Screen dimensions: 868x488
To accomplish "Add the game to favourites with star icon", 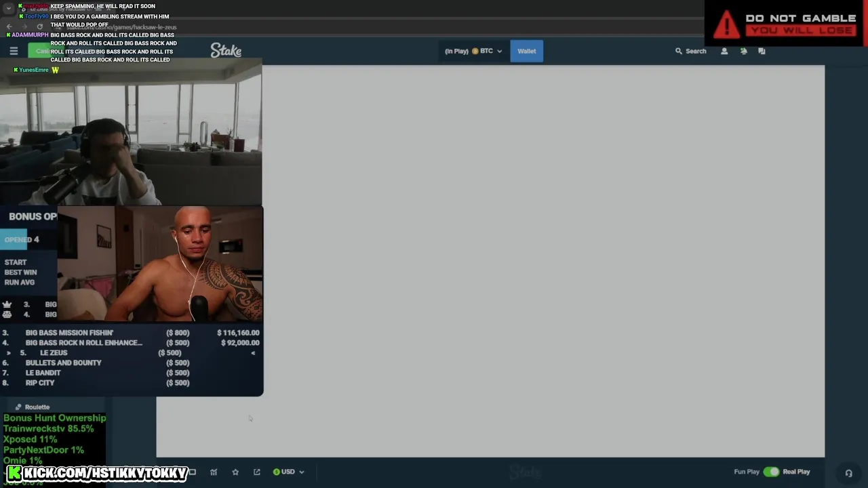I will 235,472.
